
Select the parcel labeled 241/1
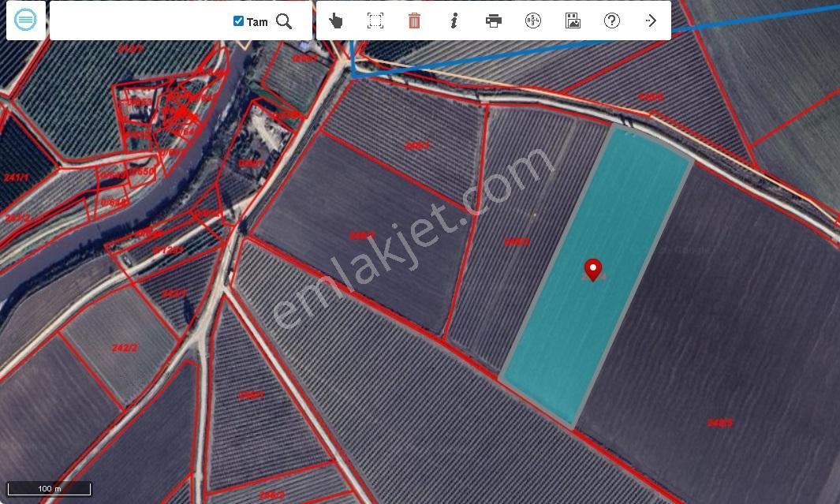16,177
